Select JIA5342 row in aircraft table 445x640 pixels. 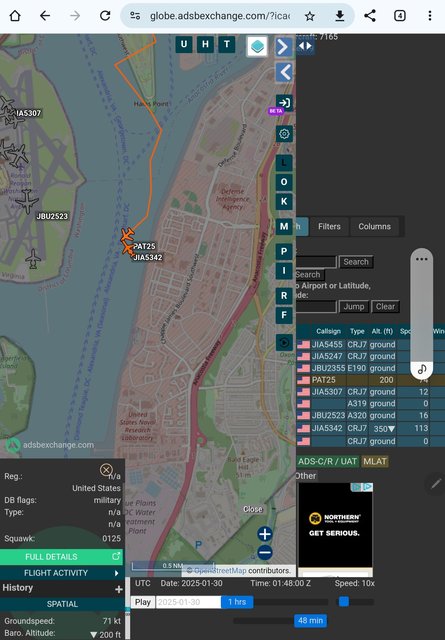[370, 429]
